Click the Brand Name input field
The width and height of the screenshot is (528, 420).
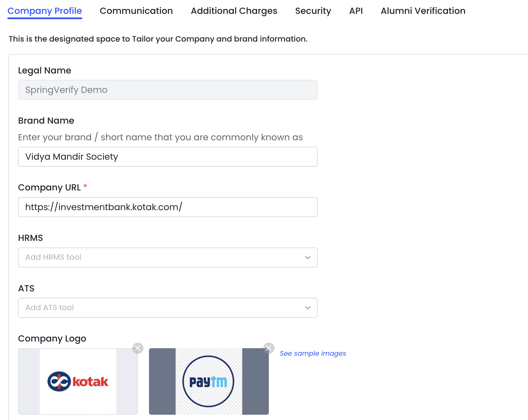[x=168, y=157]
